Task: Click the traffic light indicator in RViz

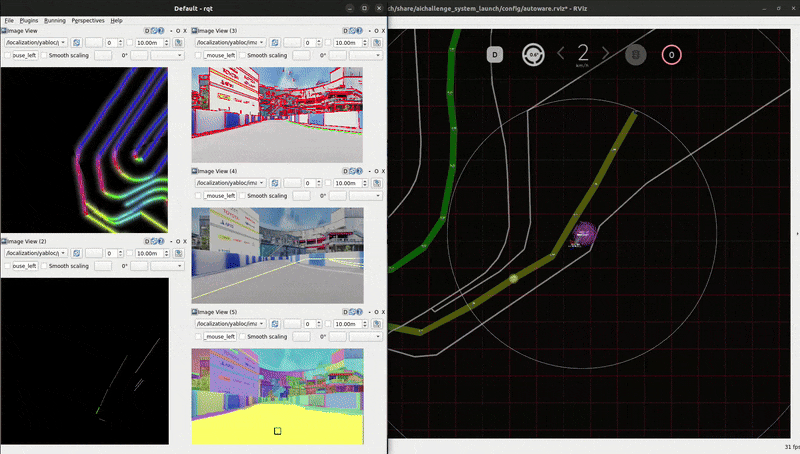Action: (x=636, y=55)
